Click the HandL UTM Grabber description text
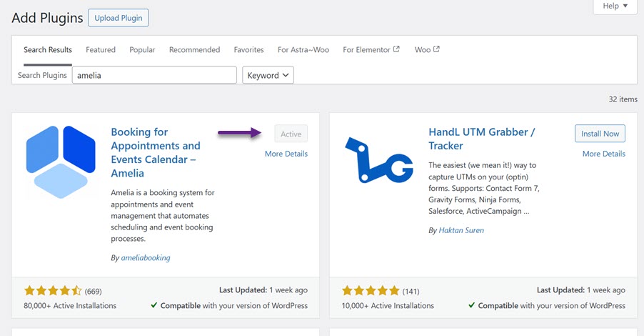Image resolution: width=644 pixels, height=336 pixels. pyautogui.click(x=484, y=188)
